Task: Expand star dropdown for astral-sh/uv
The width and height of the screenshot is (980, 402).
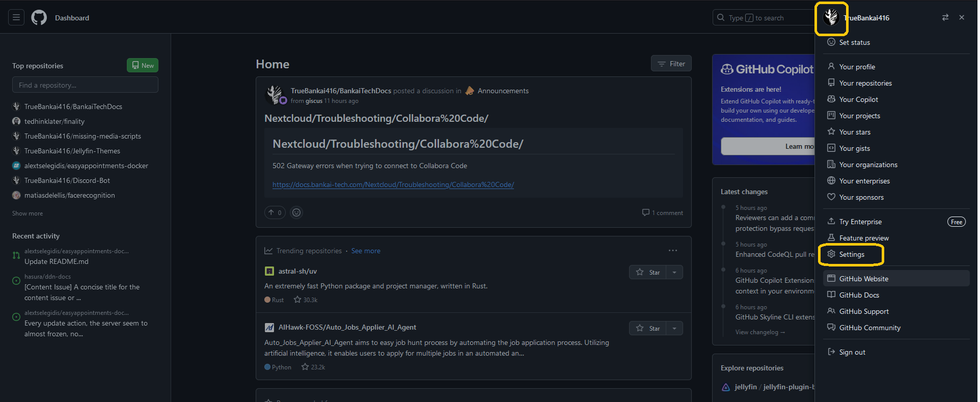Action: tap(674, 272)
